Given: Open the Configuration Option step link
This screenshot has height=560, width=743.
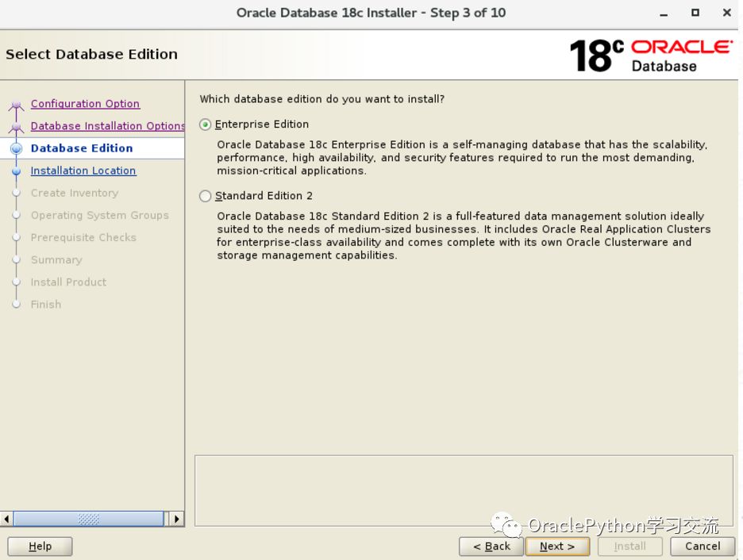Looking at the screenshot, I should [85, 103].
